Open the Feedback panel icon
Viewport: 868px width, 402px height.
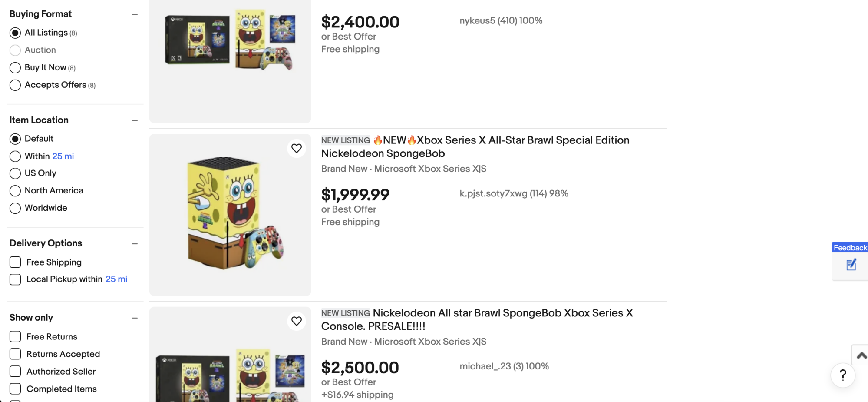coord(850,264)
